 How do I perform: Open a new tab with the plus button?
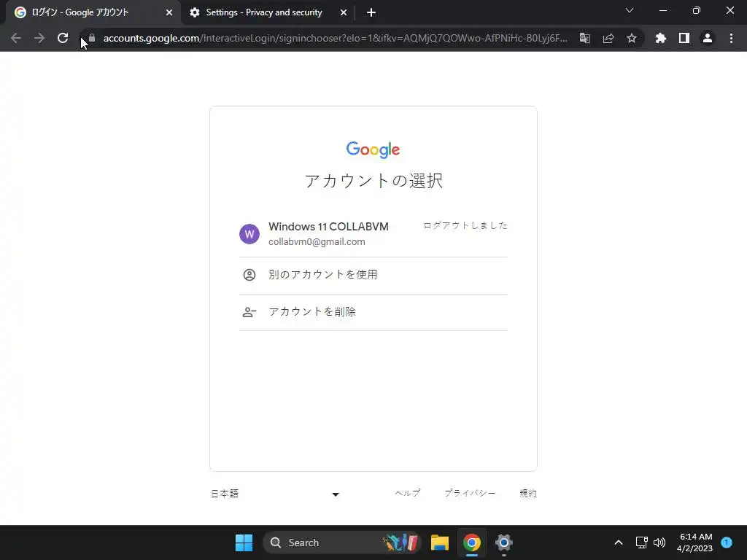pyautogui.click(x=371, y=13)
